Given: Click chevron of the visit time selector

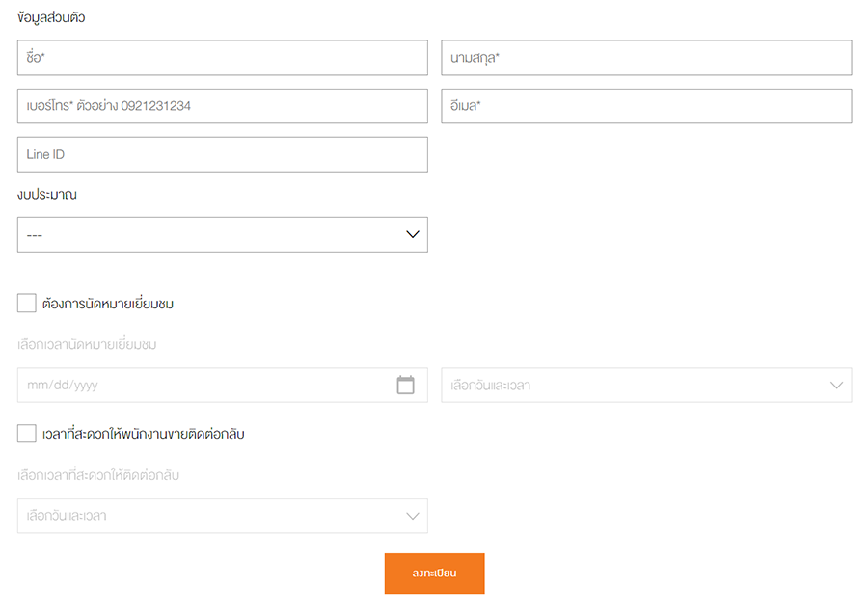Looking at the screenshot, I should coord(837,386).
